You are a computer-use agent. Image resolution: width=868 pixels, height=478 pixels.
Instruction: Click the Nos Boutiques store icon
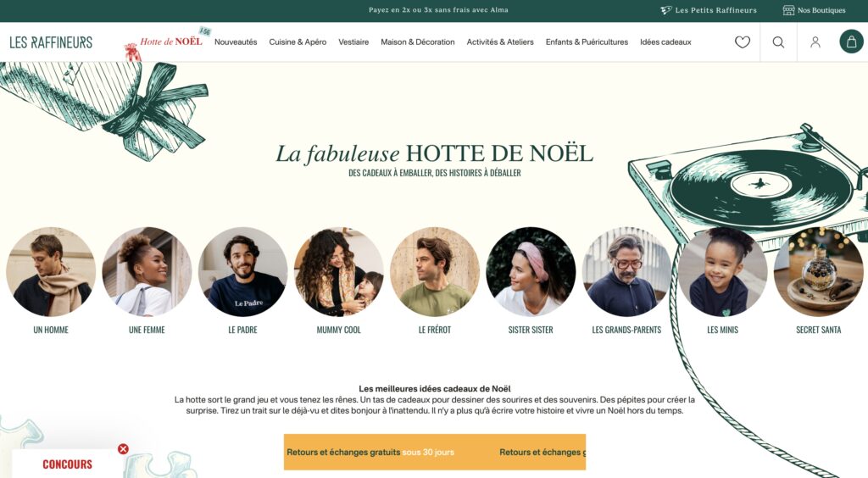[x=789, y=10]
